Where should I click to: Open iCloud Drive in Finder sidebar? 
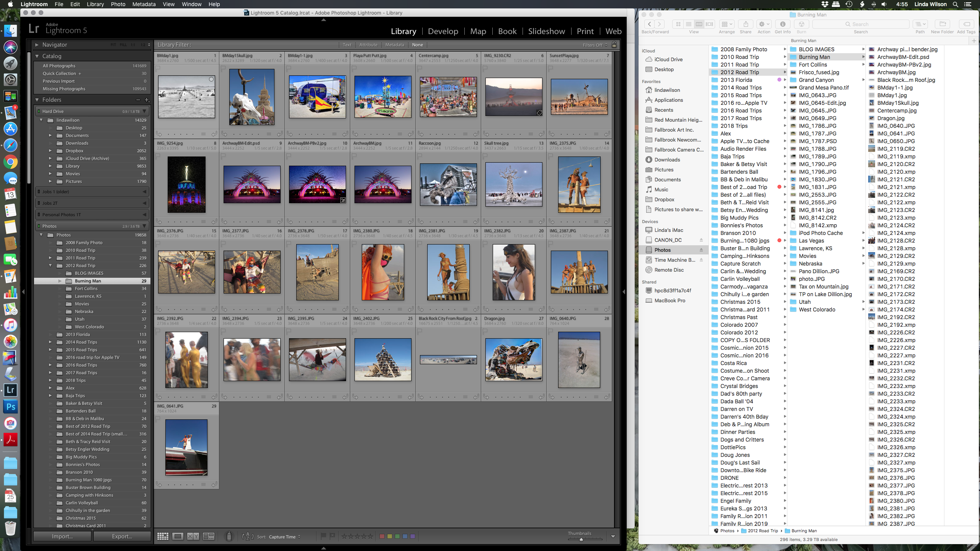tap(668, 59)
